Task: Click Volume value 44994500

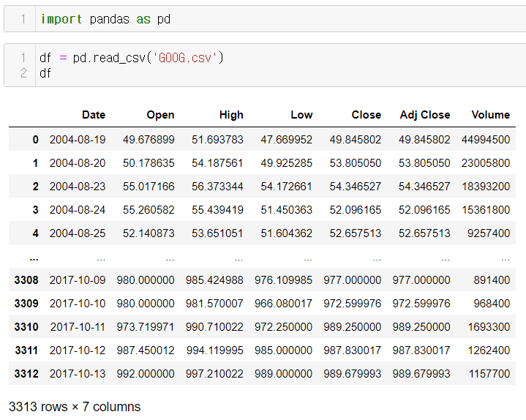Action: click(x=486, y=140)
